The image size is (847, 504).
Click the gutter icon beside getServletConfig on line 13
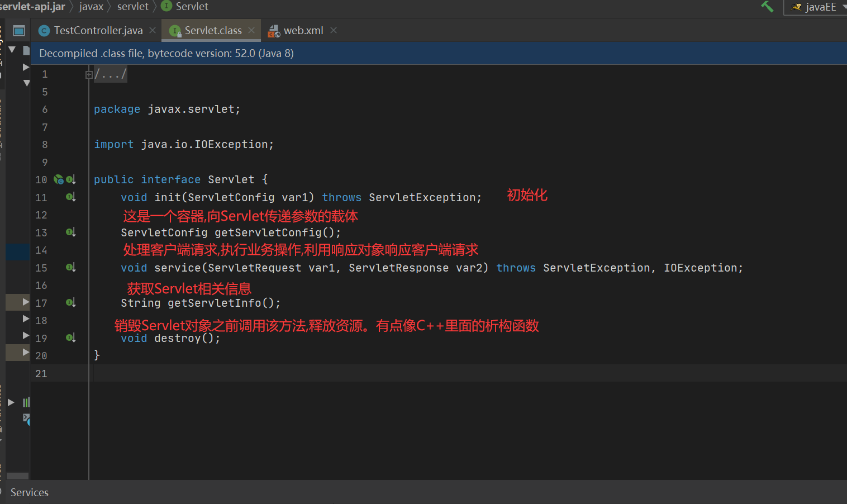[71, 232]
